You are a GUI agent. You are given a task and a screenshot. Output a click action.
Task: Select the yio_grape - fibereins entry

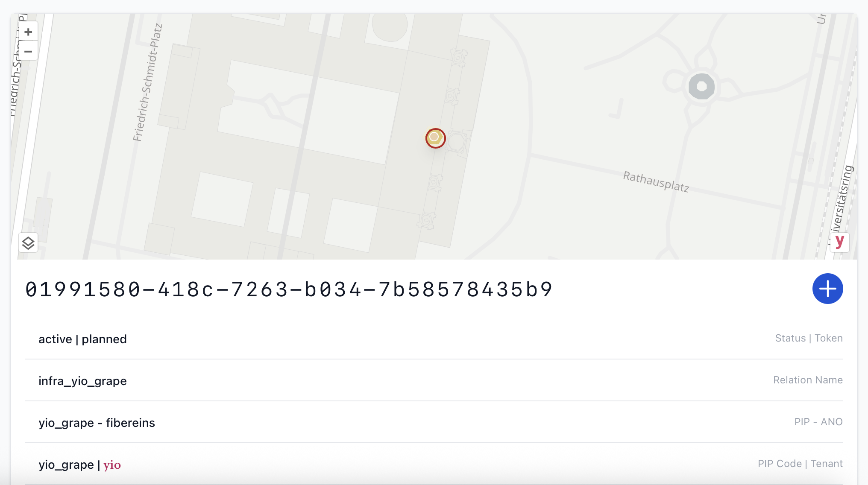[x=97, y=423]
